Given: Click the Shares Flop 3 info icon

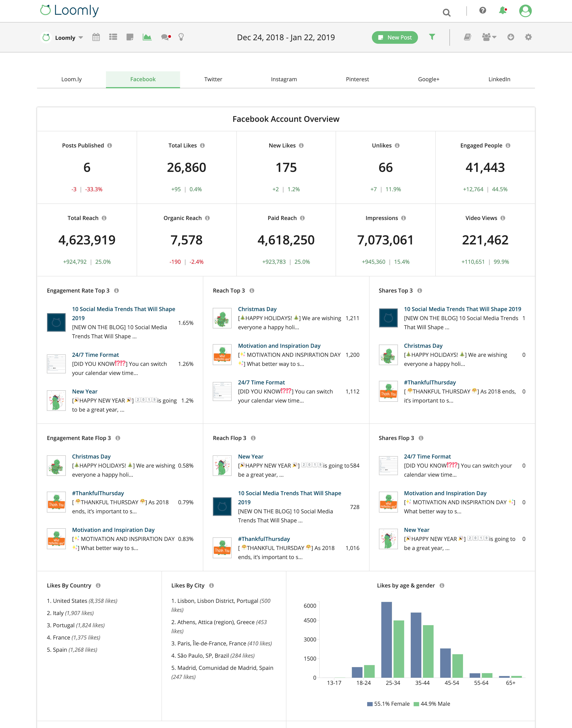Looking at the screenshot, I should point(421,438).
